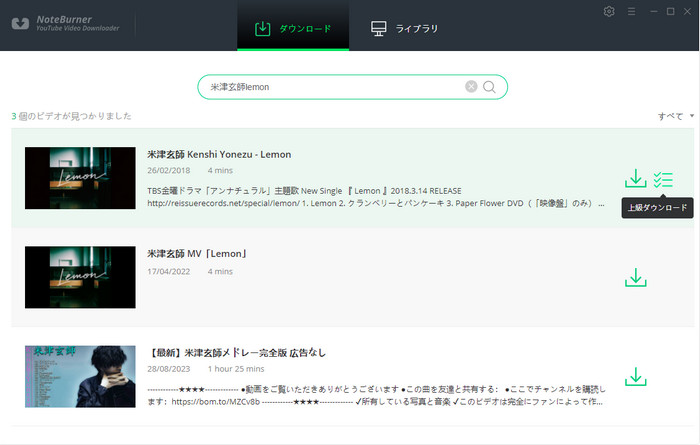700x445 pixels.
Task: Click the ライブラリ tab's monitor icon
Action: tap(379, 29)
